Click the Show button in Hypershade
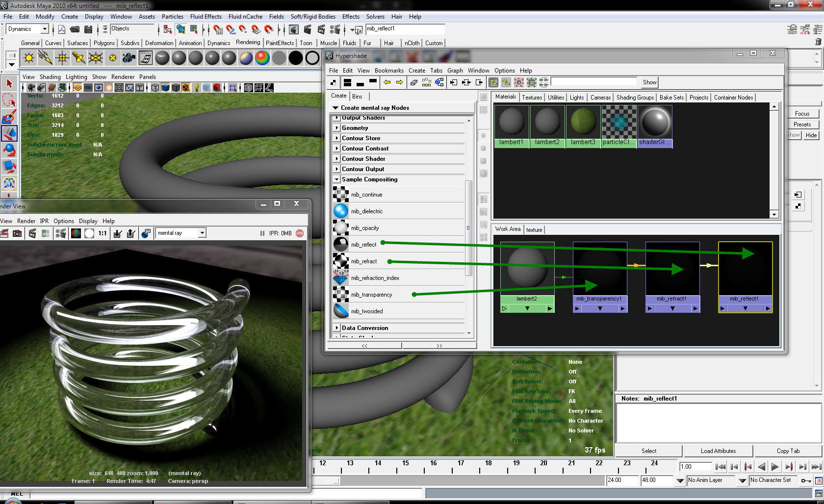The height and width of the screenshot is (504, 824). [649, 82]
